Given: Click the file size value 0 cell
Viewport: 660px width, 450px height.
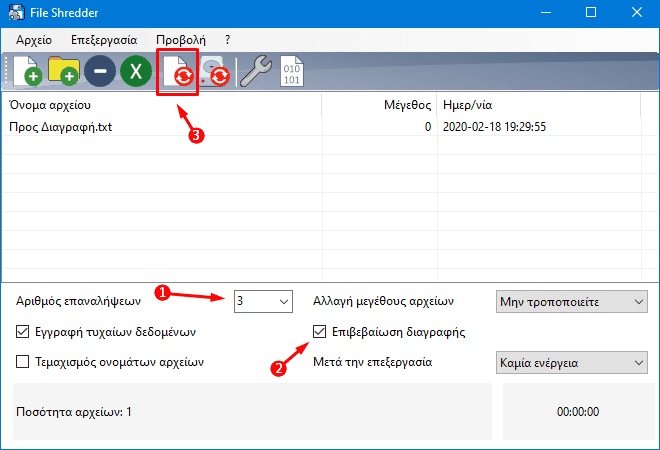Looking at the screenshot, I should pos(428,127).
